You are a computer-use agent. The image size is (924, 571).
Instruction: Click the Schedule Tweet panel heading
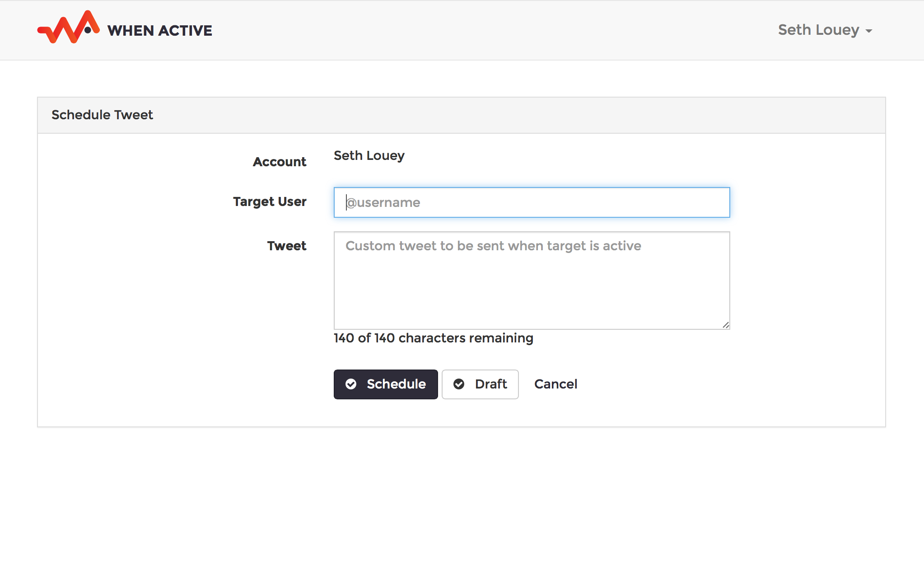tap(102, 115)
